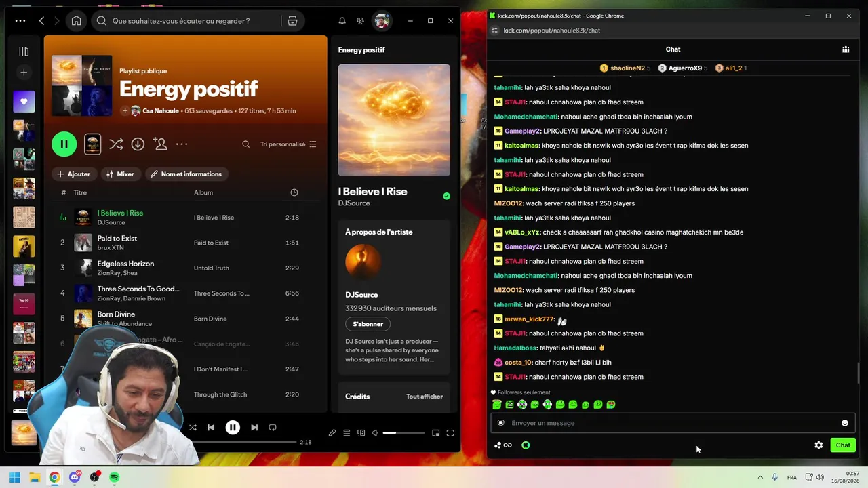Open Liked Songs in library sidebar

pyautogui.click(x=24, y=102)
